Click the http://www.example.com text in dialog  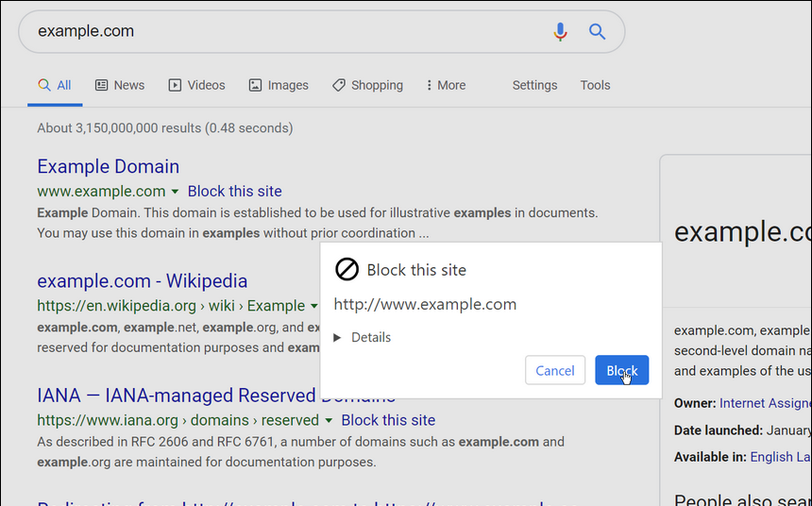[425, 304]
